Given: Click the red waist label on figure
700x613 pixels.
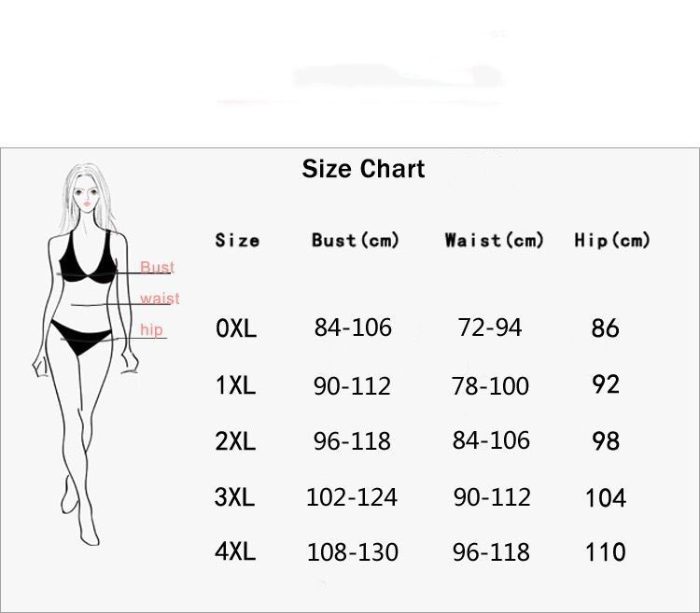Looking at the screenshot, I should [x=160, y=299].
